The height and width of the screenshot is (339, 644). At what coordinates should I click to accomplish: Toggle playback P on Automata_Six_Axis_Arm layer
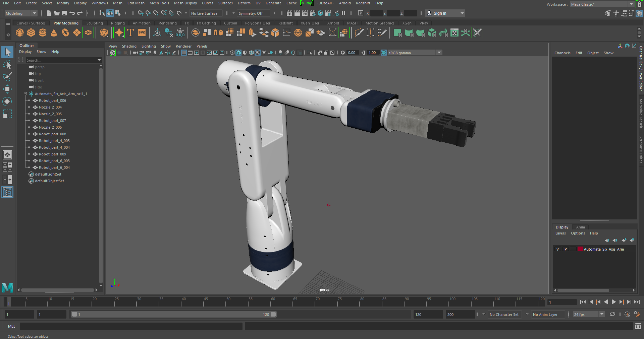click(566, 249)
